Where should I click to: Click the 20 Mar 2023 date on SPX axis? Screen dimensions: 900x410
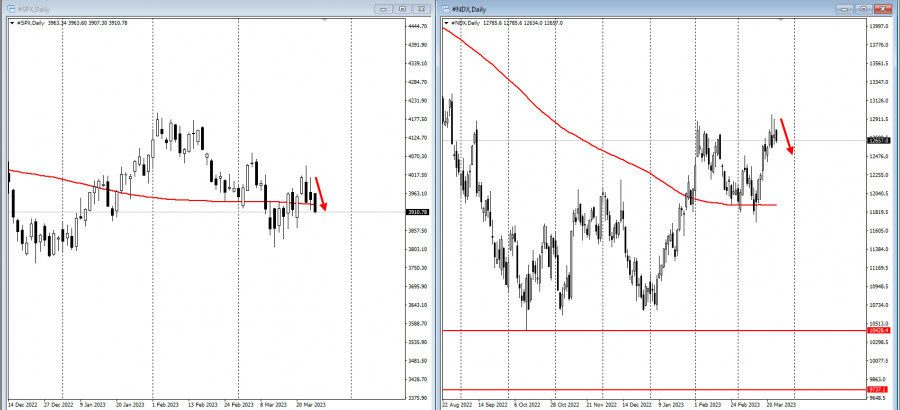click(310, 404)
